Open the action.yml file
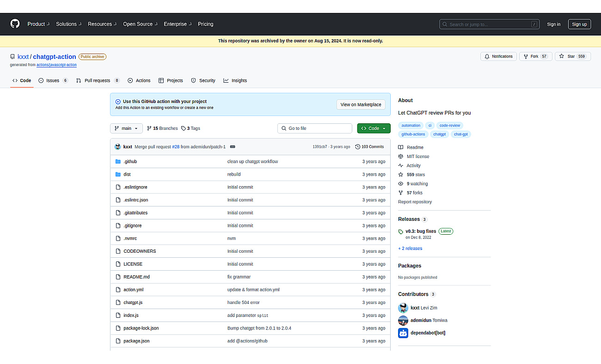This screenshot has height=364, width=601. [134, 290]
